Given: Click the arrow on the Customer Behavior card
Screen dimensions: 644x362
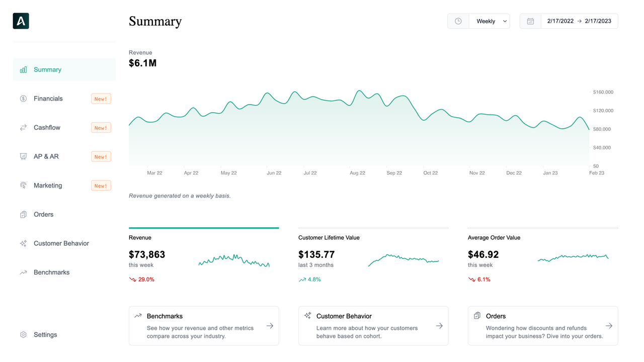Looking at the screenshot, I should pyautogui.click(x=439, y=326).
